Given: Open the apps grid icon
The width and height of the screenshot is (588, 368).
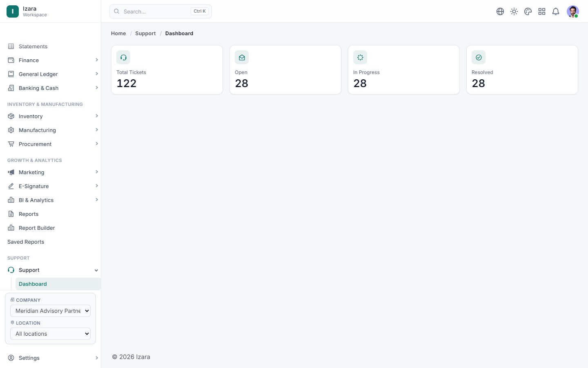Looking at the screenshot, I should click(542, 11).
